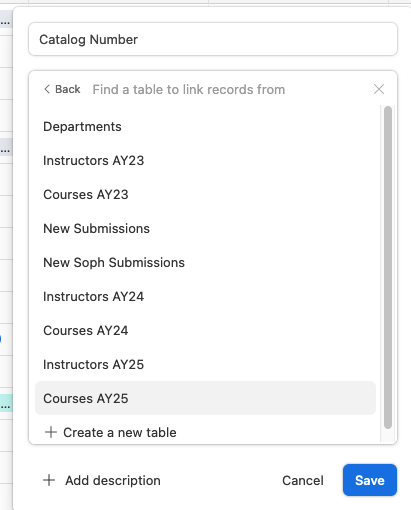The image size is (411, 510).
Task: Select New Soph Submissions table
Action: point(205,263)
